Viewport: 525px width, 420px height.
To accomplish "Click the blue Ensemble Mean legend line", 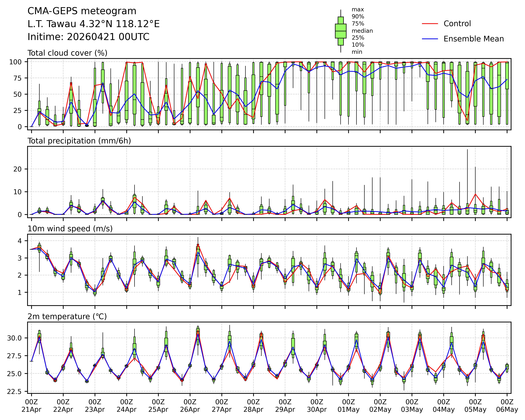I will 430,39.
